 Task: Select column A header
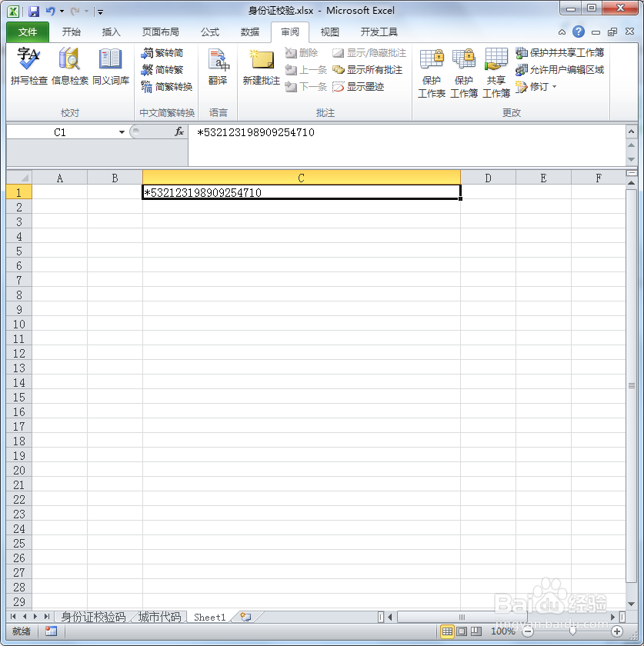point(60,178)
